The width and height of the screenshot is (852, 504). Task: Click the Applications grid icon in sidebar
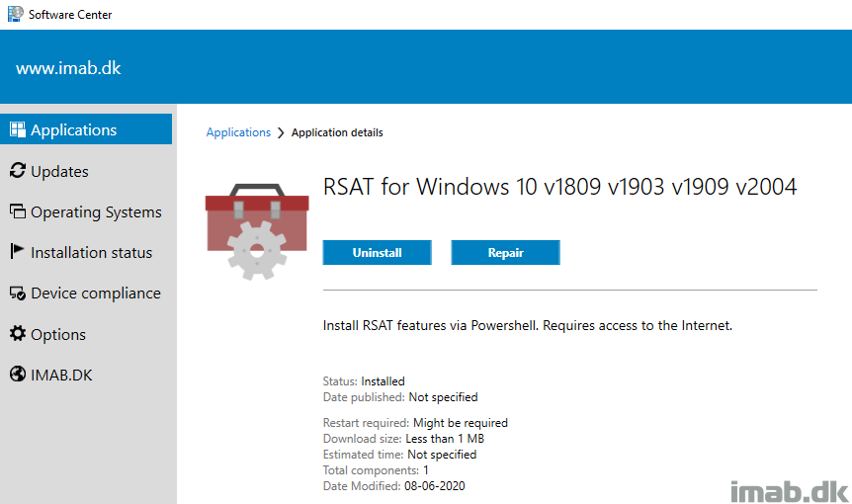click(18, 129)
